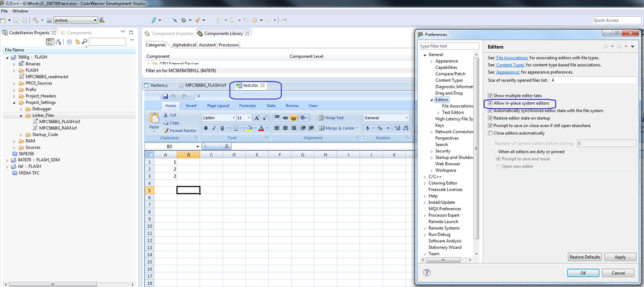Click the Increase Font Size icon
Image resolution: width=644 pixels, height=287 pixels.
click(257, 118)
